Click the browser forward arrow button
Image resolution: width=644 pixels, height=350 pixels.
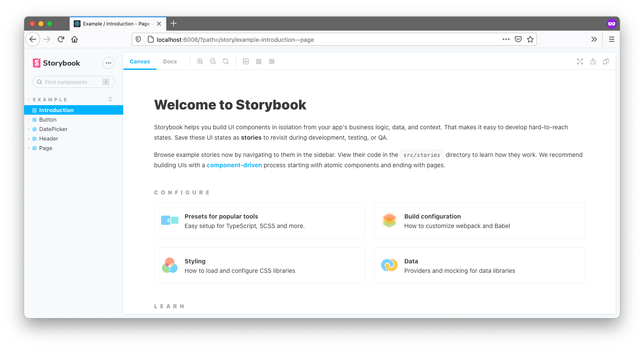47,39
